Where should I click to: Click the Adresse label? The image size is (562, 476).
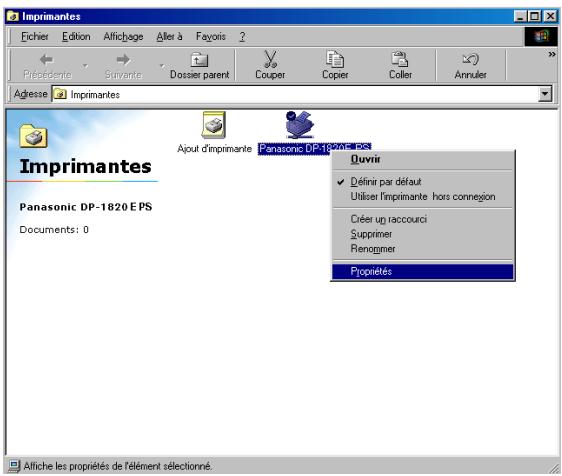tap(30, 94)
